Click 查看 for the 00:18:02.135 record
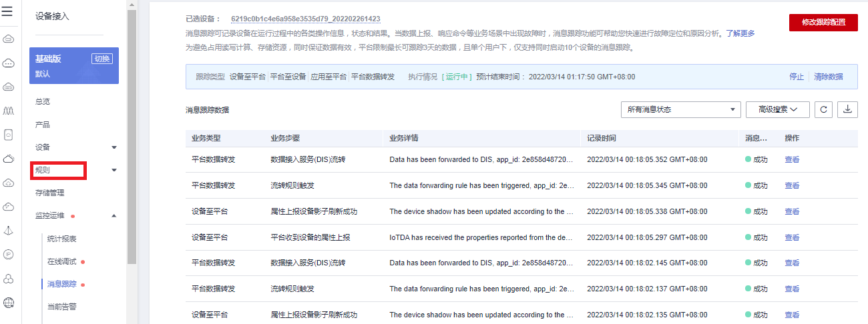Viewport: 868px width, 324px height. [x=792, y=315]
